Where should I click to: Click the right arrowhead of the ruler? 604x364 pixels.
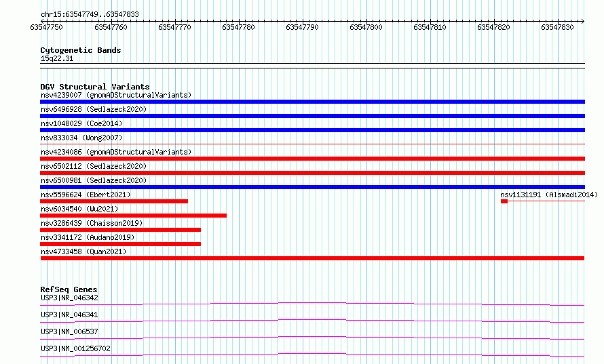pos(583,21)
